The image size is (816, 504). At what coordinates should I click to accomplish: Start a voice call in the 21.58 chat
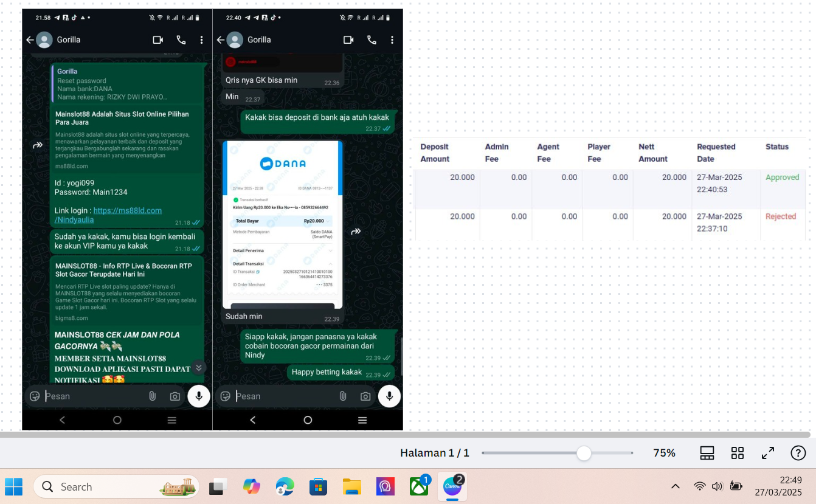(181, 40)
